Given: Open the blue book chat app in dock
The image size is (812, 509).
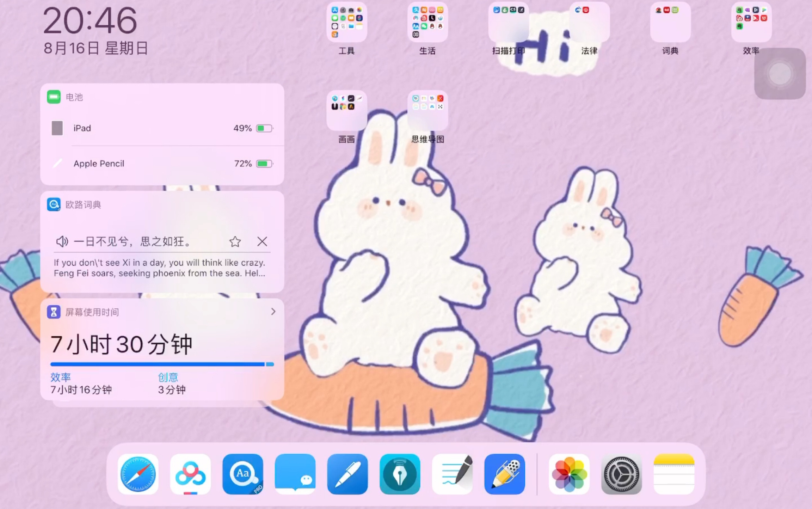Looking at the screenshot, I should (295, 474).
